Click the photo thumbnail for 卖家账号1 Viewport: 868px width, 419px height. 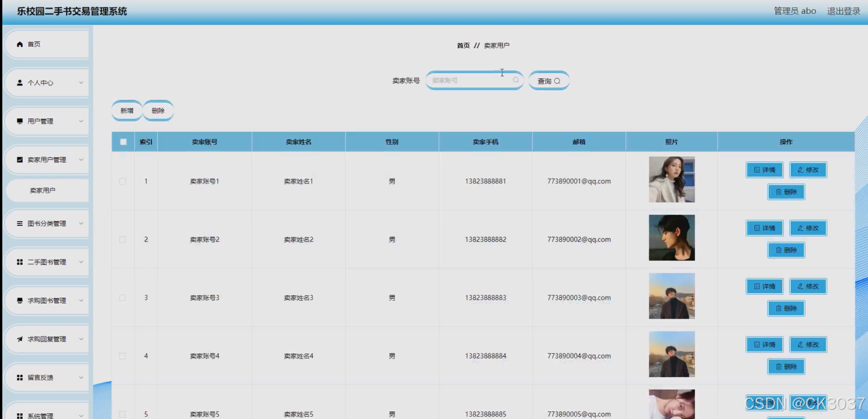[672, 179]
